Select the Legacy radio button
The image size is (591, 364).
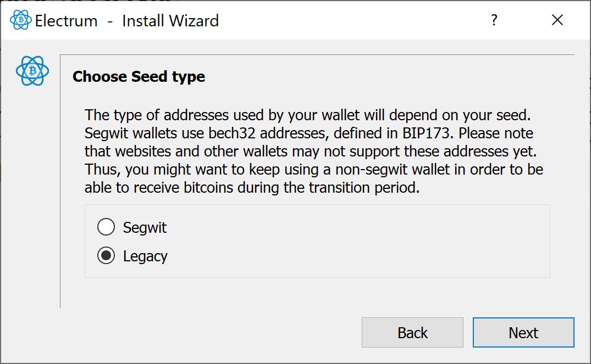point(106,256)
